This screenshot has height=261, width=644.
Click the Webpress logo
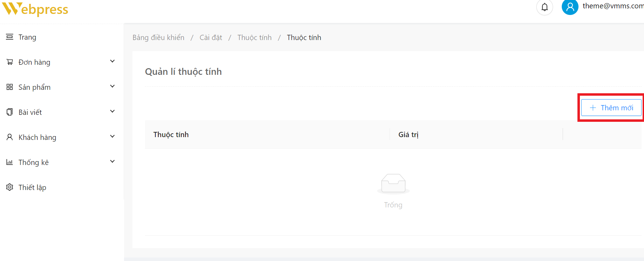[x=35, y=9]
